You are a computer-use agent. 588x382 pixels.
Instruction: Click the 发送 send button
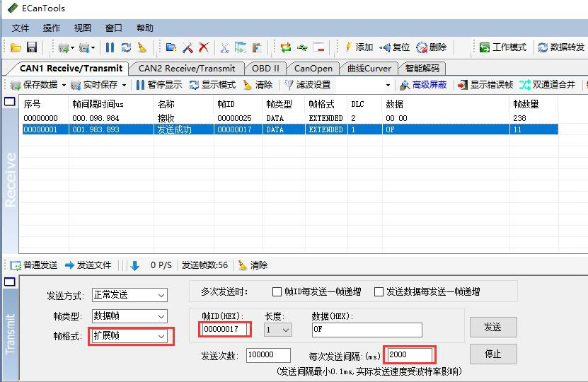click(492, 327)
